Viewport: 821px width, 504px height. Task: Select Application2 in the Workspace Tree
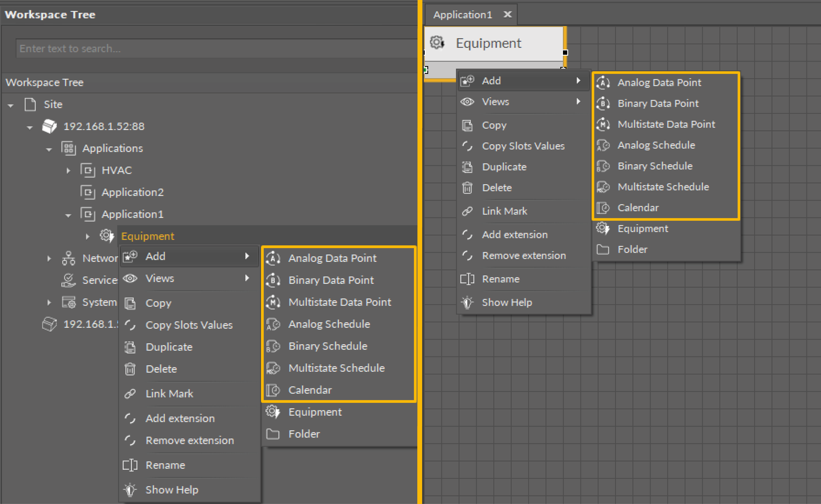pos(133,192)
